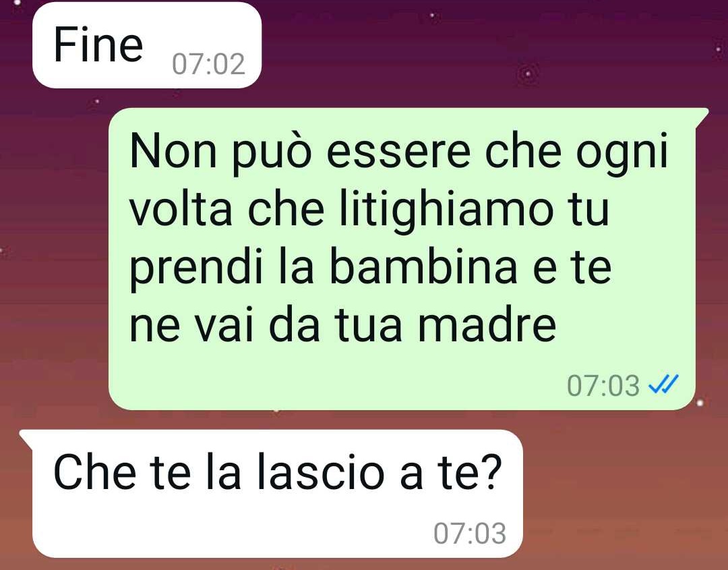Click the word "madre" ending the green message
The width and height of the screenshot is (728, 570).
487,324
